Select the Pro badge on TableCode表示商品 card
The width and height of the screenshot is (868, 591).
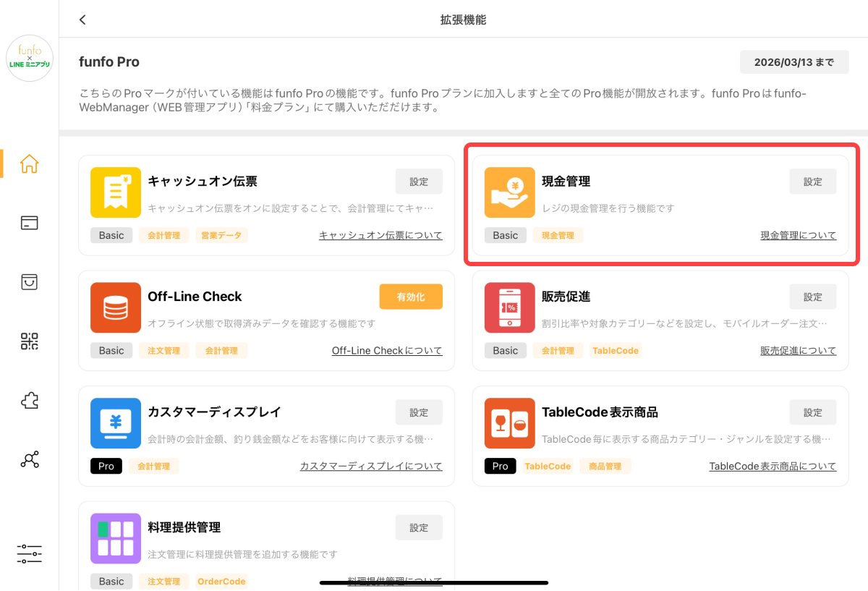[501, 466]
